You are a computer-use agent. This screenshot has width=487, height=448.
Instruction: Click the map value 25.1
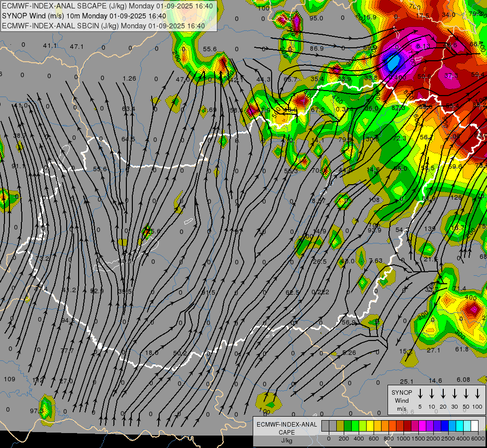coord(406,381)
